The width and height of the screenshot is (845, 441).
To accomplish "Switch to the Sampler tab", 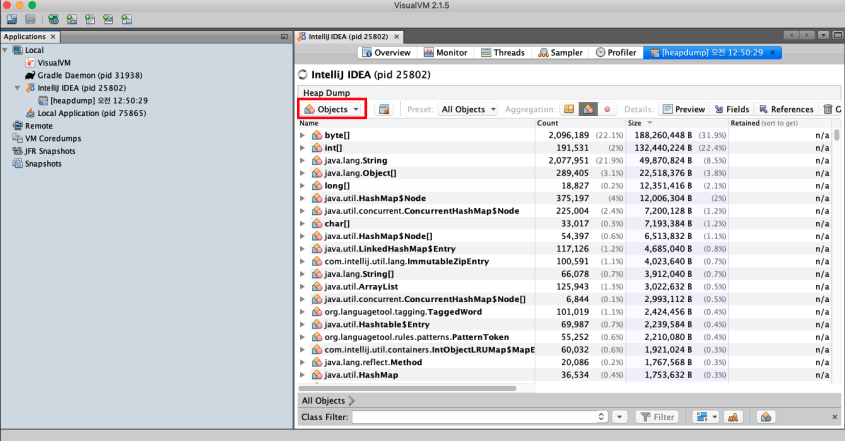I will [x=560, y=52].
